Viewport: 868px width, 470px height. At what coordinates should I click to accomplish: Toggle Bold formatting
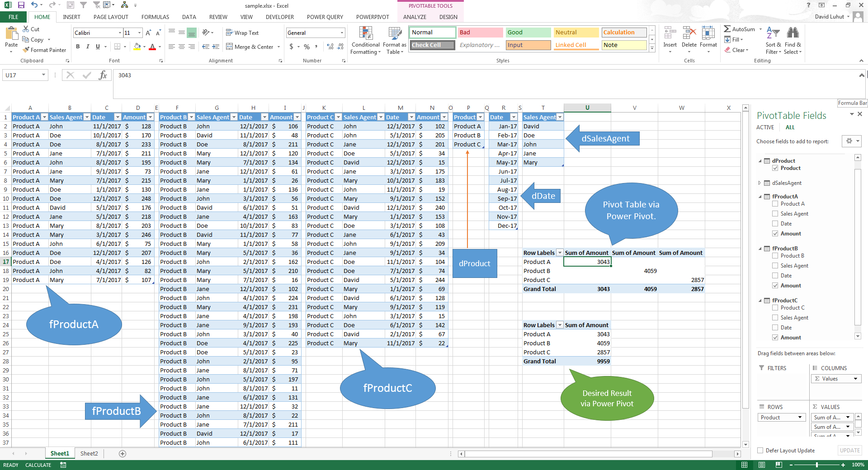(x=78, y=47)
